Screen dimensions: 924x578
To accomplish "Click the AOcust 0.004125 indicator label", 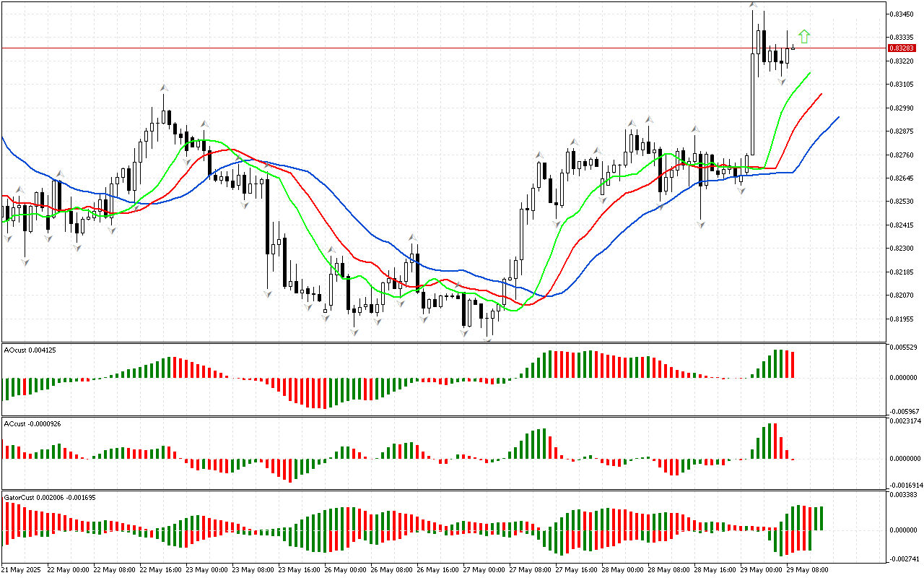I will click(x=30, y=350).
